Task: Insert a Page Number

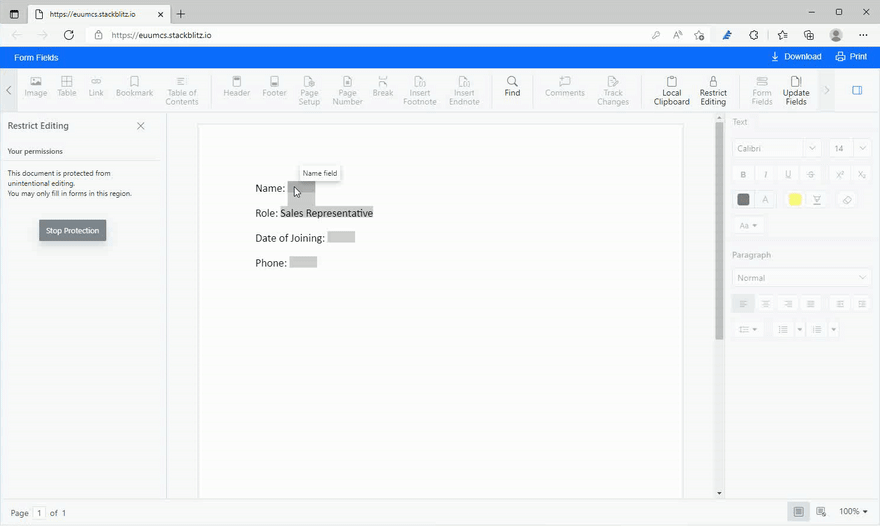Action: click(347, 90)
